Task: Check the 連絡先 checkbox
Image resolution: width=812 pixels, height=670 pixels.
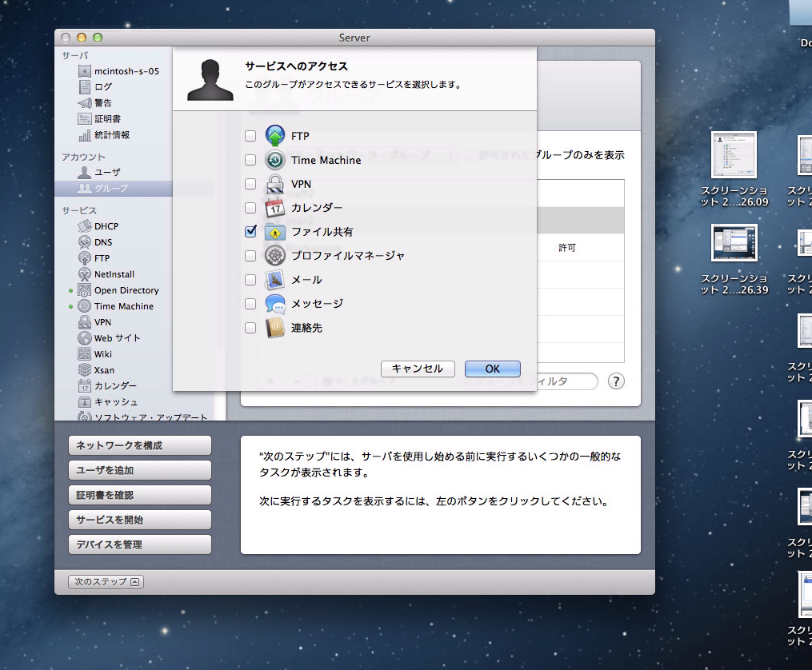Action: tap(250, 328)
